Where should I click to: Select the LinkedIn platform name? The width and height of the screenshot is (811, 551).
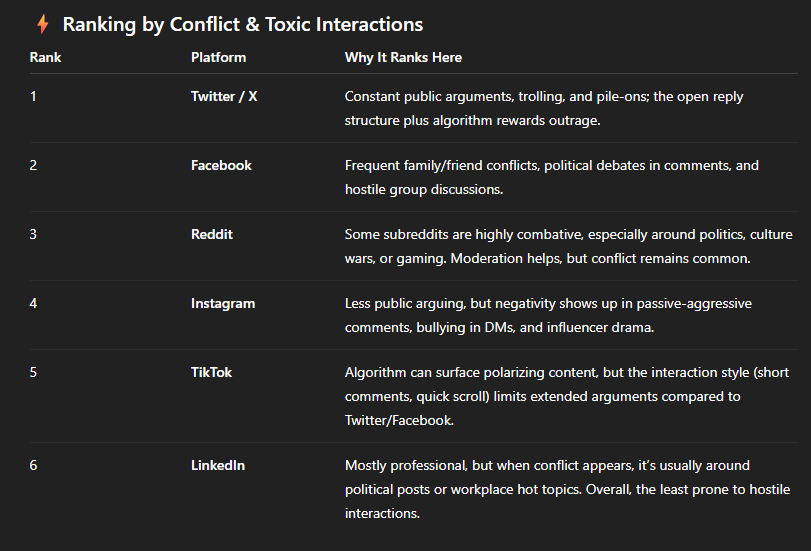(x=218, y=465)
